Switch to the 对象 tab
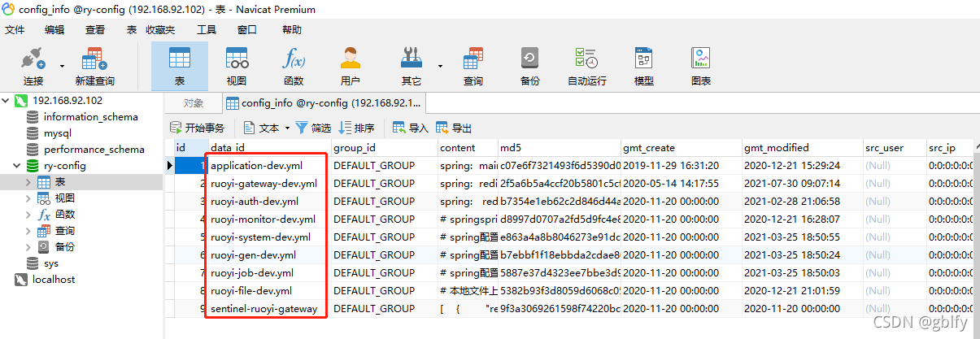The height and width of the screenshot is (339, 980). [193, 103]
